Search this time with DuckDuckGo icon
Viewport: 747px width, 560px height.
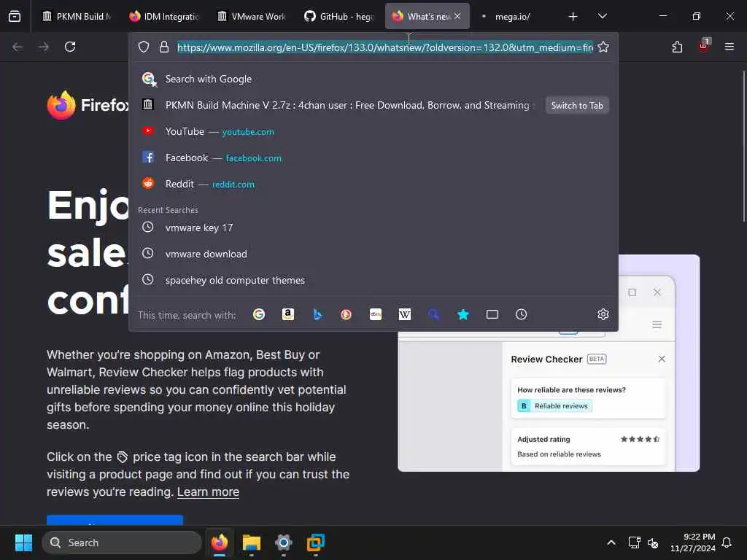click(x=347, y=314)
